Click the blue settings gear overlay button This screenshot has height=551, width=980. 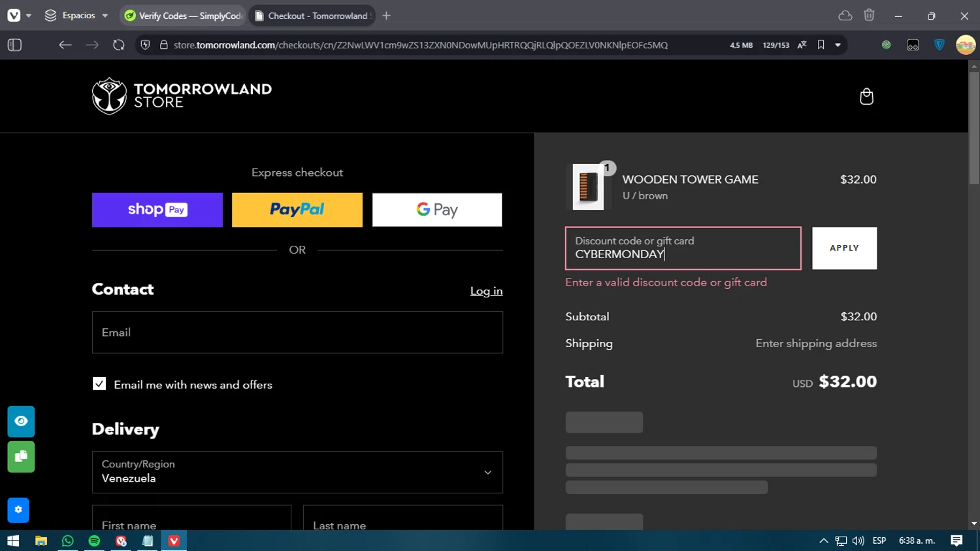pos(18,510)
